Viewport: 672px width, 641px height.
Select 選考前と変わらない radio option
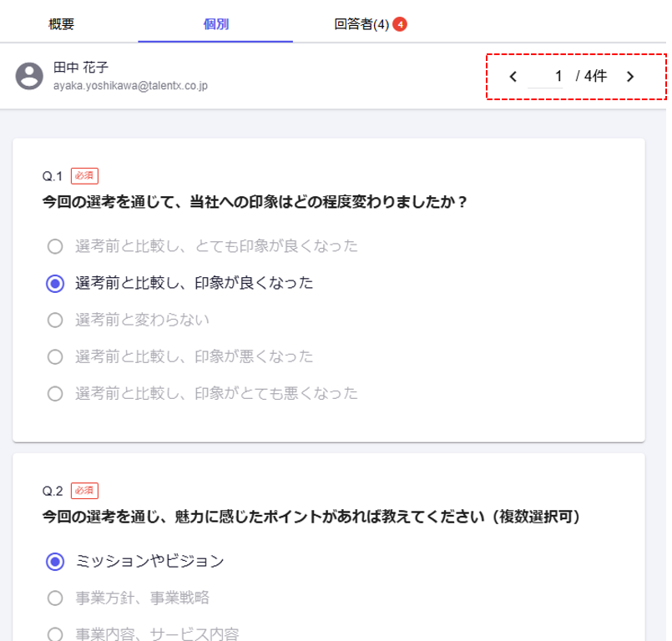(x=55, y=320)
